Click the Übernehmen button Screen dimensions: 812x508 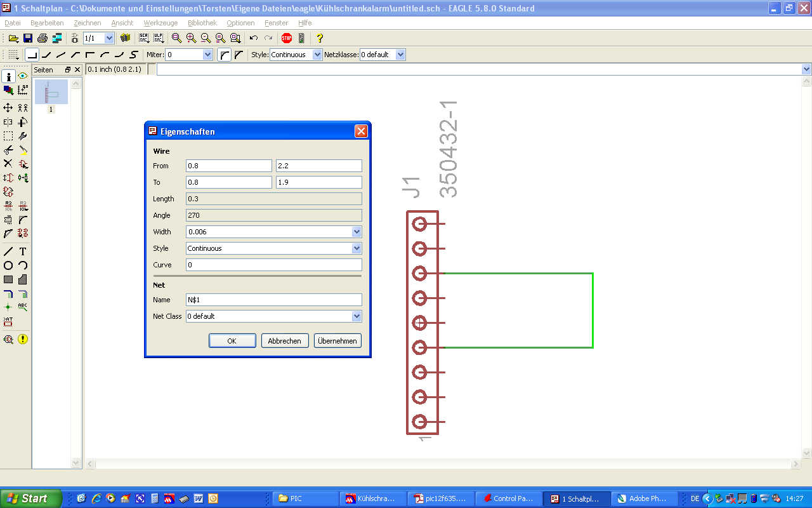click(x=337, y=341)
